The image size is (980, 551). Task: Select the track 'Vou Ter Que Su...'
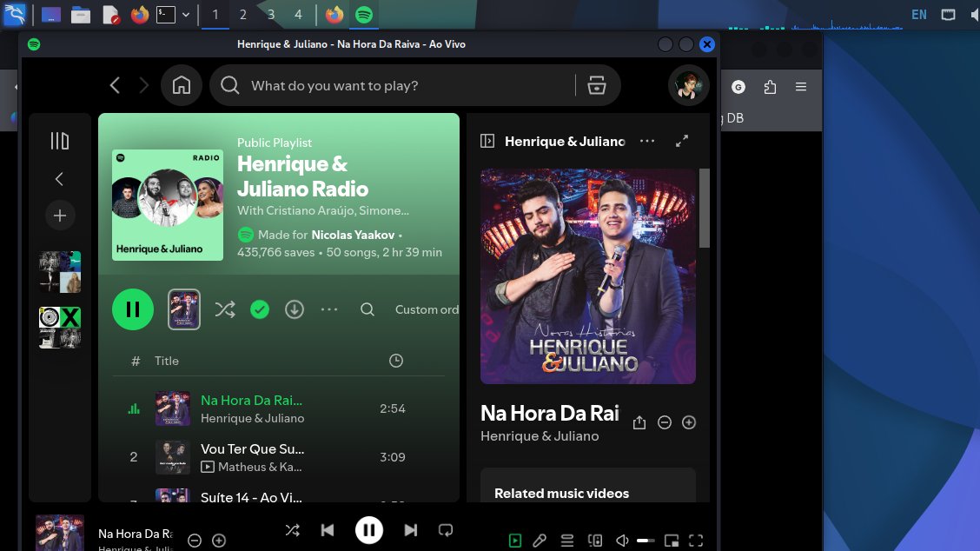pyautogui.click(x=253, y=448)
